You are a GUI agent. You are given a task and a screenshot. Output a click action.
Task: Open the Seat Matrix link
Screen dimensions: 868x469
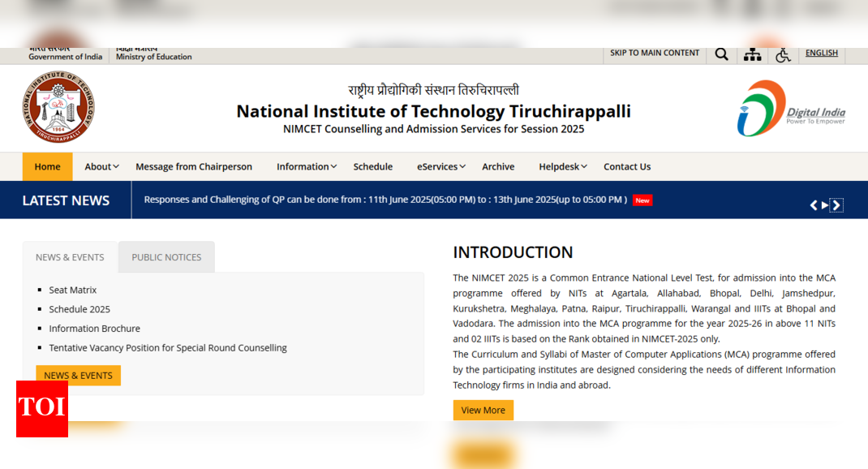tap(73, 290)
